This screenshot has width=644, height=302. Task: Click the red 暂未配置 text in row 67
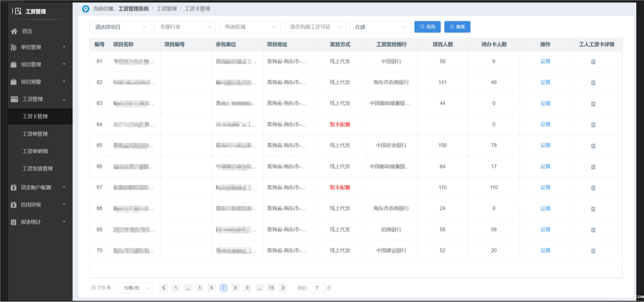340,187
